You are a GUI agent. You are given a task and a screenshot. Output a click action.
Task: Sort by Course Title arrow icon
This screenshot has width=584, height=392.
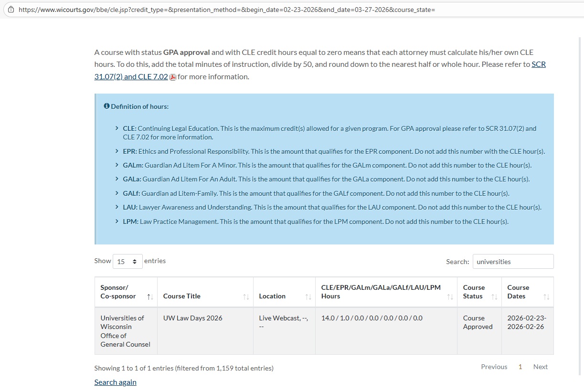pos(246,297)
